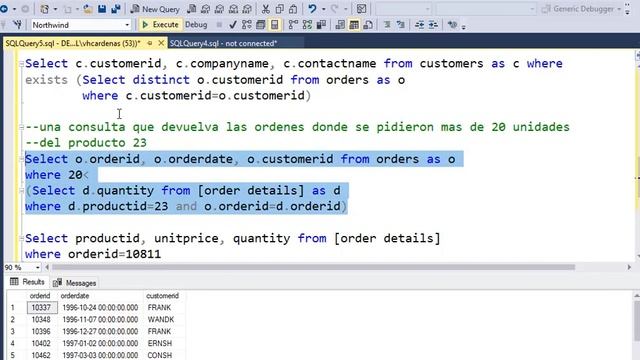Click the New Query button
This screenshot has height=360, width=640.
tap(155, 9)
